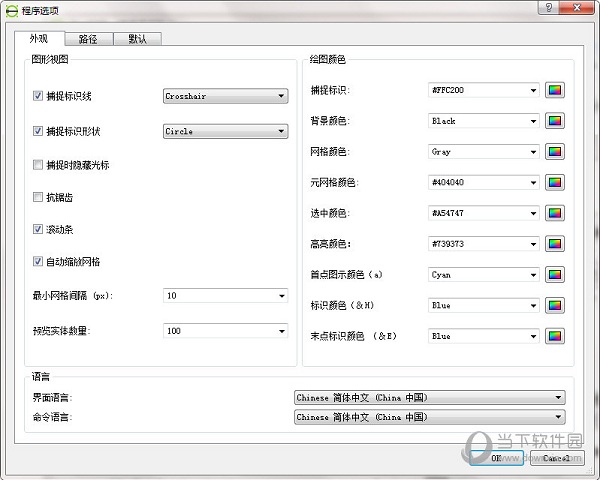The width and height of the screenshot is (600, 480).
Task: Open color picker for 末点标识颜色
Action: [x=554, y=336]
